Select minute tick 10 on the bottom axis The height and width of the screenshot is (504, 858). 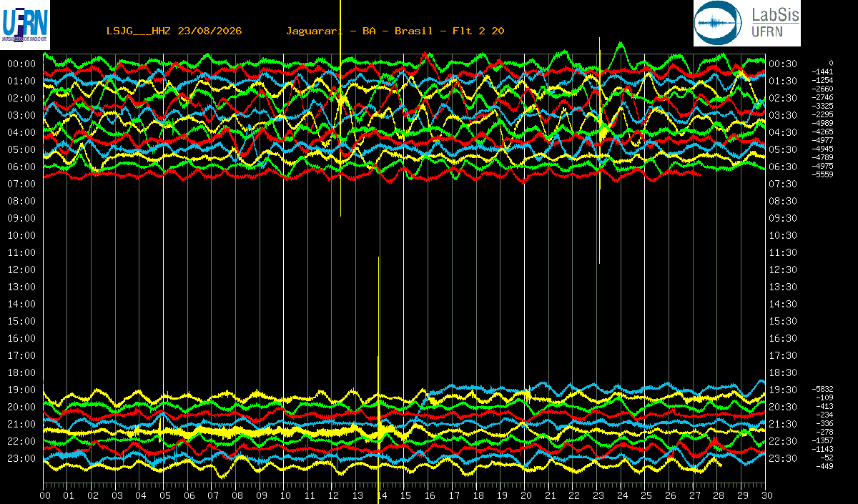[285, 495]
